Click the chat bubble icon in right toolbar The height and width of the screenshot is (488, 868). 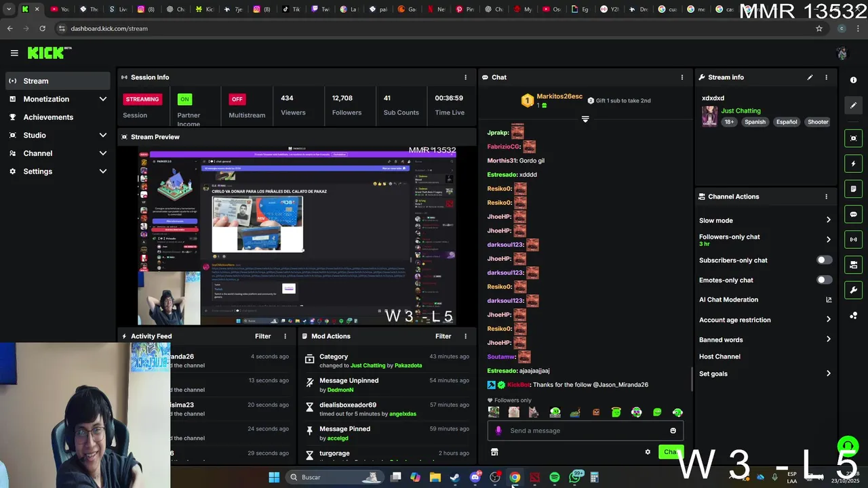(x=853, y=214)
